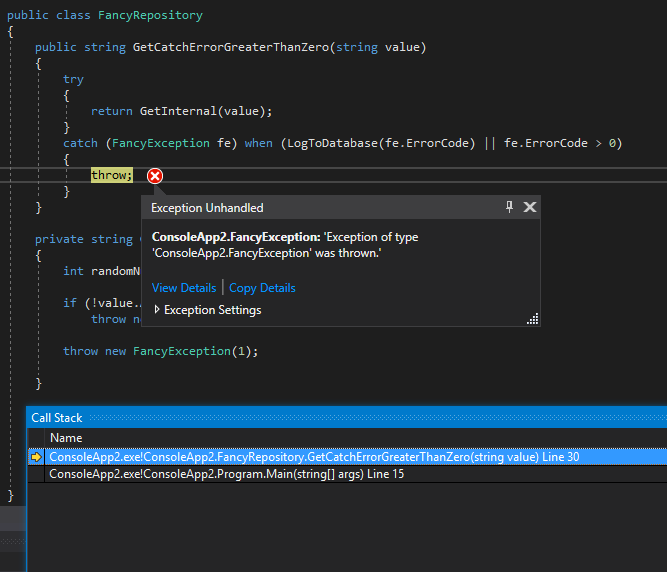Close the Exception Unhandled popup
This screenshot has height=572, width=667.
click(530, 207)
